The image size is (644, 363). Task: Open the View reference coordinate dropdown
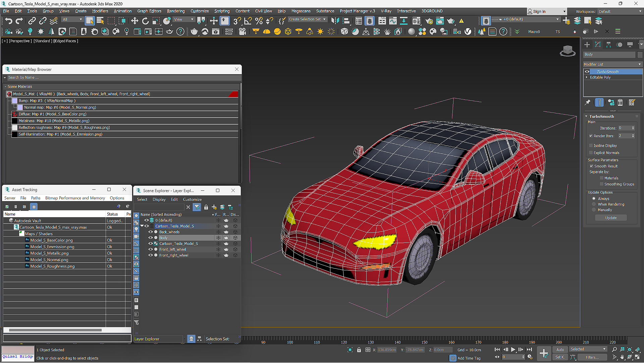[x=183, y=19]
